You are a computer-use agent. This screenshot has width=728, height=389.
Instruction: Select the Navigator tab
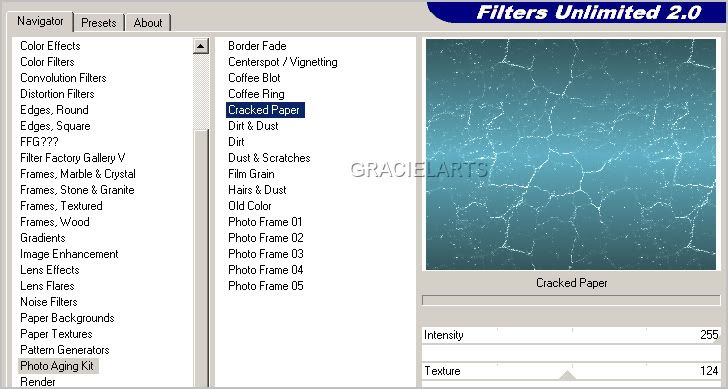tap(40, 21)
